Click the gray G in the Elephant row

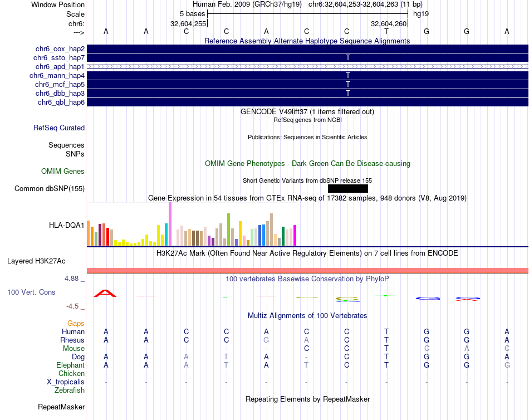click(x=507, y=365)
